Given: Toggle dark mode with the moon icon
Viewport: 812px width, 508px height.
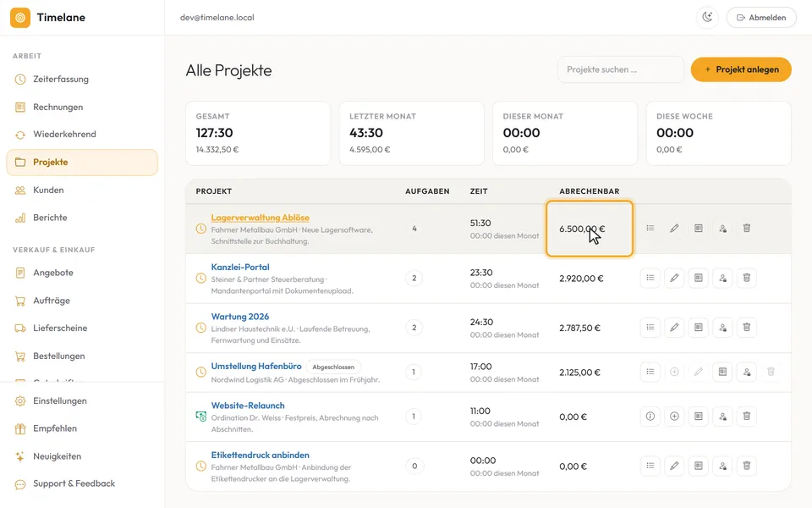Looking at the screenshot, I should [707, 18].
